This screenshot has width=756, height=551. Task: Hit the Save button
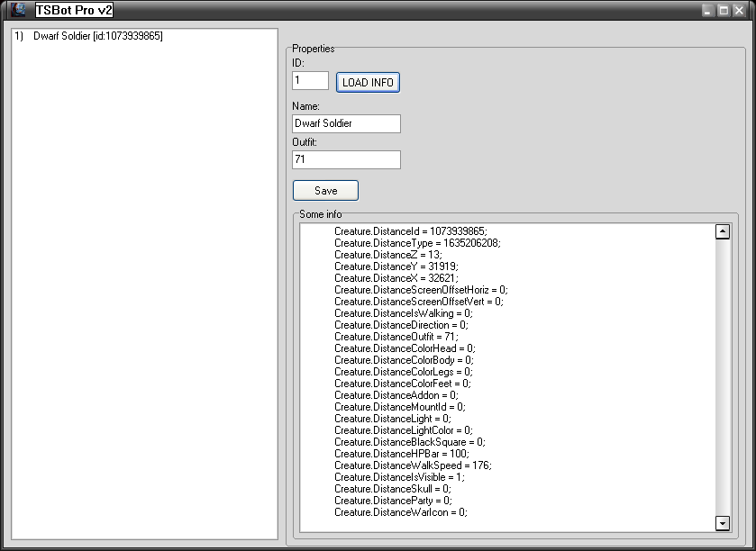click(325, 191)
